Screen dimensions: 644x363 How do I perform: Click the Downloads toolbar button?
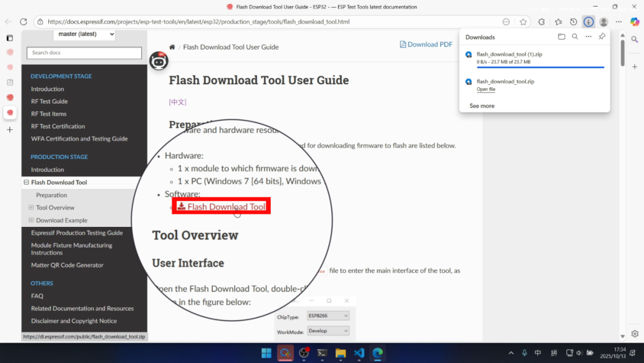click(x=588, y=22)
